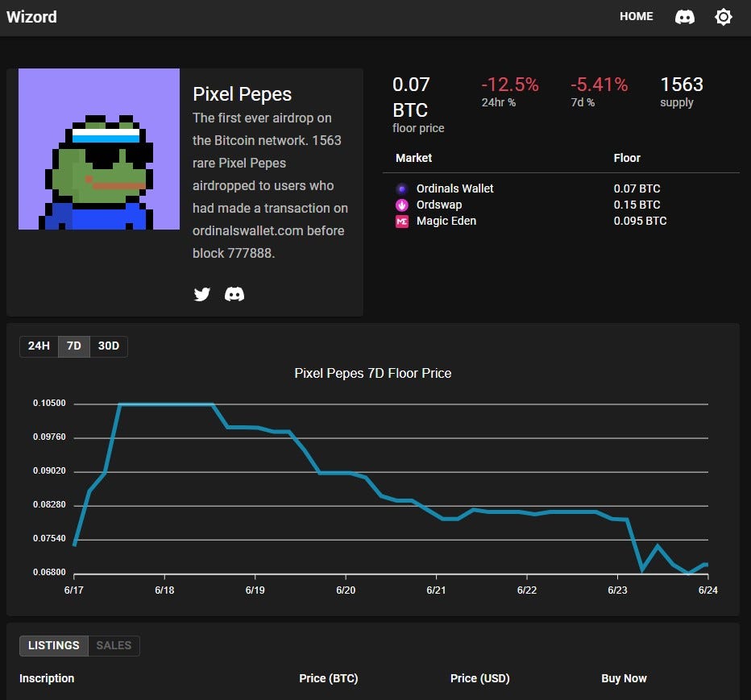
Task: Click the Price (USD) column header
Action: tap(480, 678)
